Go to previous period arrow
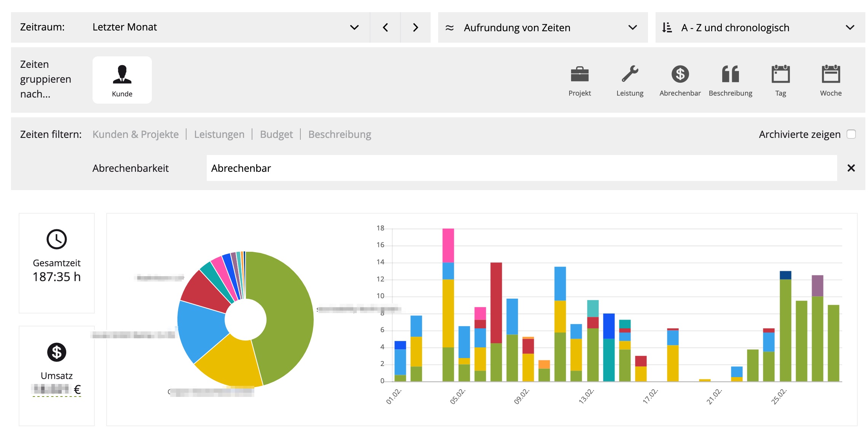Viewport: 868px width, 435px height. tap(385, 27)
